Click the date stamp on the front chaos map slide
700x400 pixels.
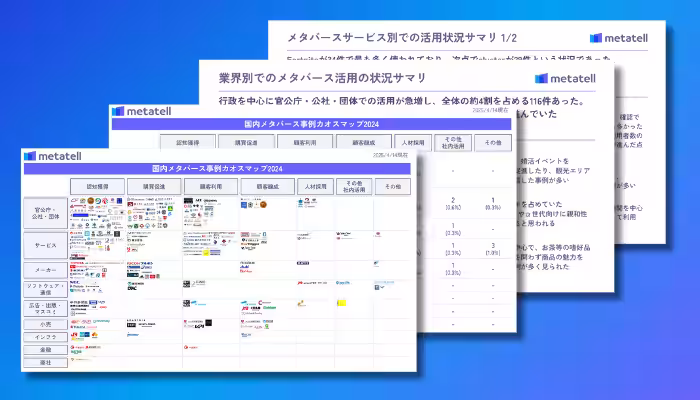pyautogui.click(x=390, y=155)
